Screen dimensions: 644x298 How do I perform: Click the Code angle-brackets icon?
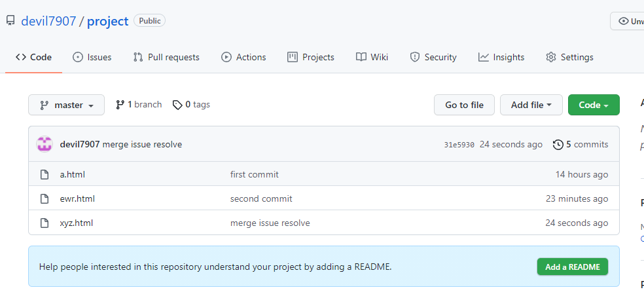tap(21, 57)
